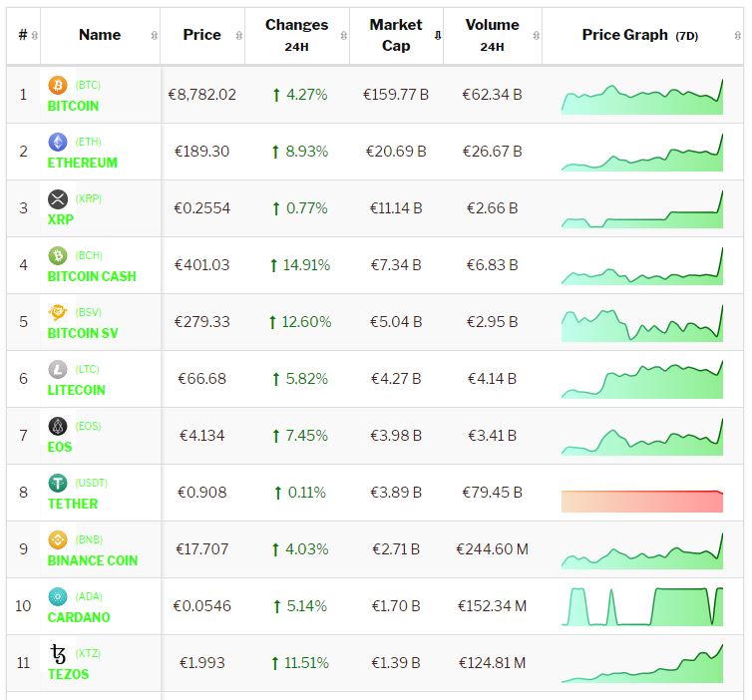Screen dimensions: 752x700
Task: Open the ETHEREUM name link
Action: 83,163
